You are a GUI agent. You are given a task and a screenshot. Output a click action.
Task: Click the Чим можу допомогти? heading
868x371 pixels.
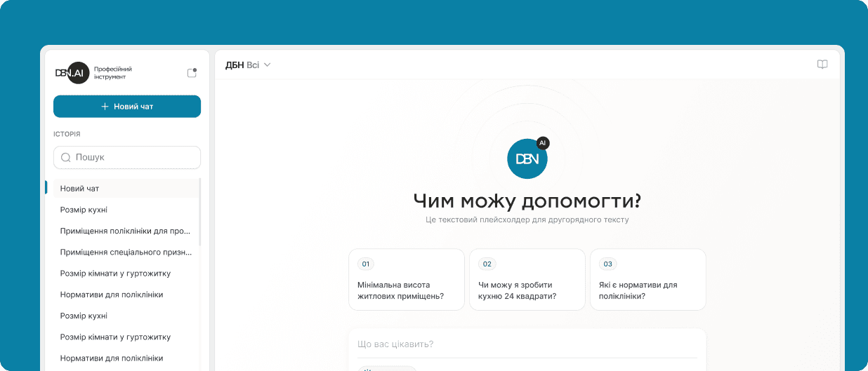coord(527,201)
